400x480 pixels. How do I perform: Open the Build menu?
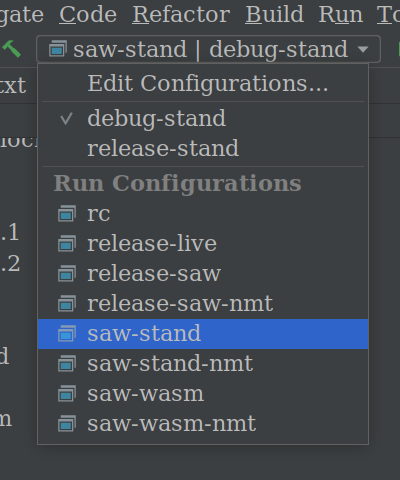click(x=275, y=15)
